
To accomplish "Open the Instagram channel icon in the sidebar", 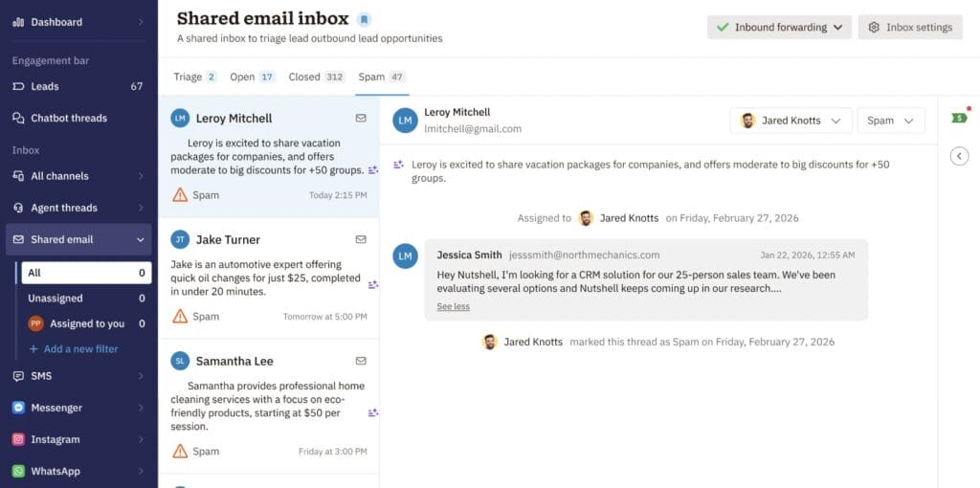I will tap(19, 439).
